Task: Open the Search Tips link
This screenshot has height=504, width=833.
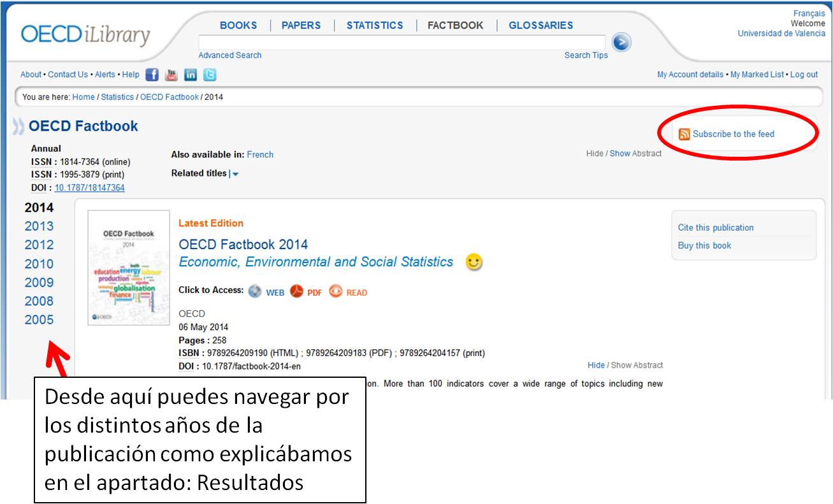Action: pyautogui.click(x=586, y=55)
